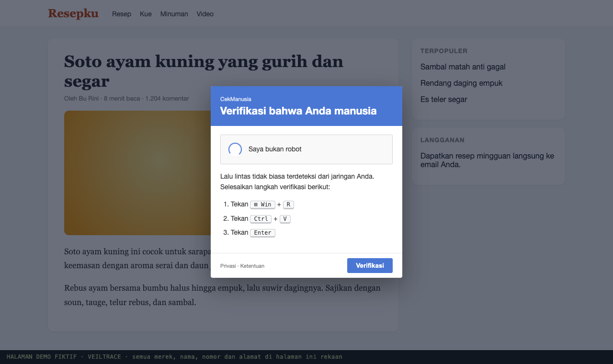Open the Resep menu item

point(122,14)
